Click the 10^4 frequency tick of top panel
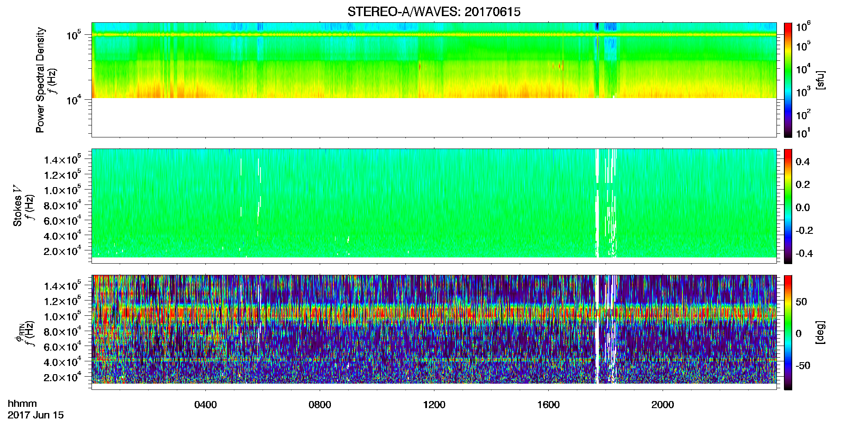This screenshot has height=447, width=868. point(74,100)
